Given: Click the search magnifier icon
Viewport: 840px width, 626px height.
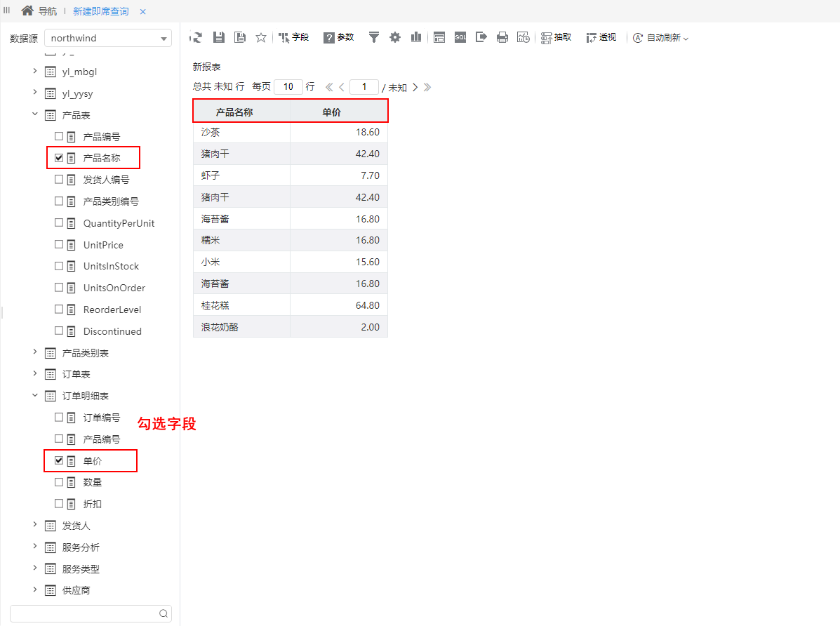Looking at the screenshot, I should pyautogui.click(x=164, y=613).
